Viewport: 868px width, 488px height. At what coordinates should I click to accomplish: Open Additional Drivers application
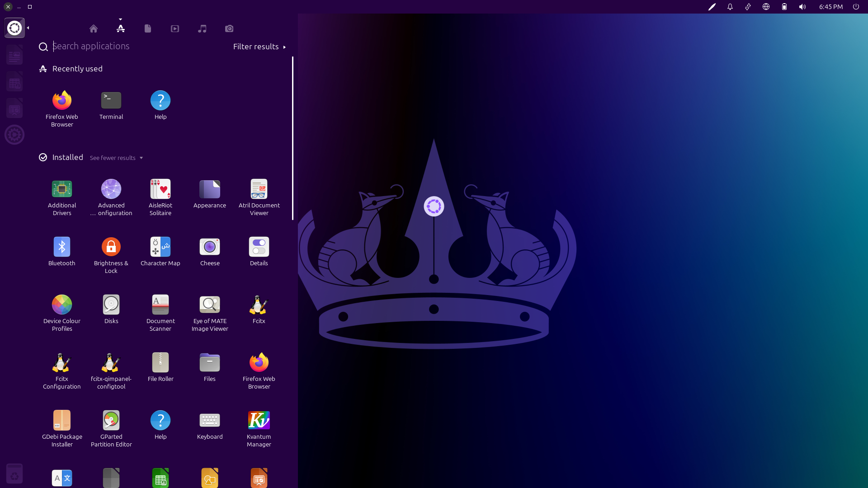(62, 197)
